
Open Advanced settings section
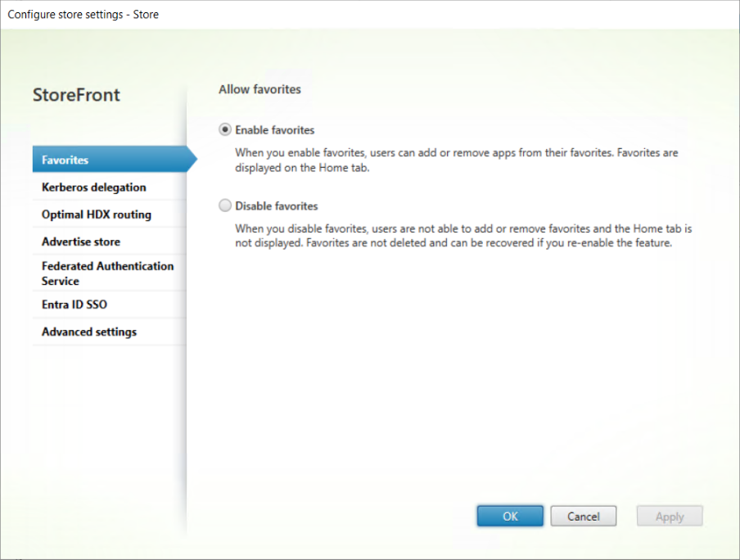[110, 332]
